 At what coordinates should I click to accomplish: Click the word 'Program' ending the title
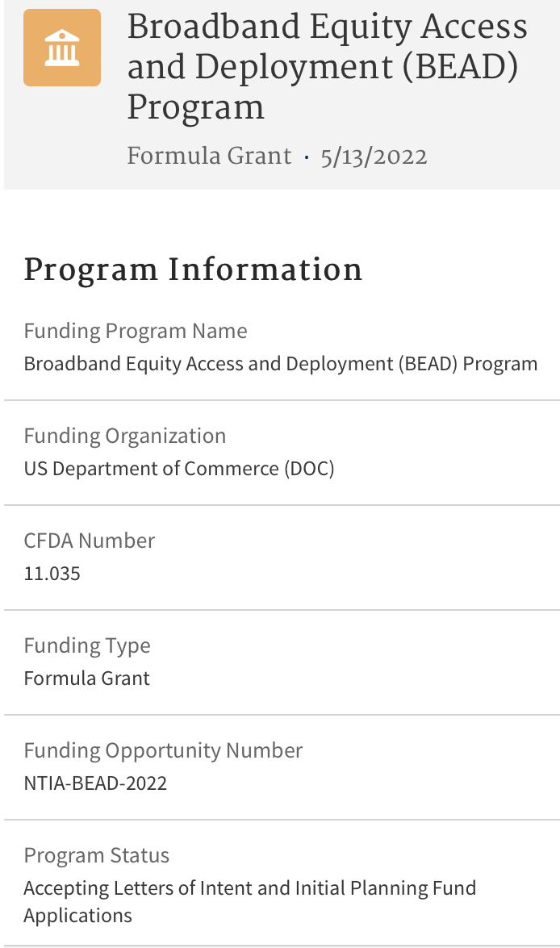click(x=196, y=107)
